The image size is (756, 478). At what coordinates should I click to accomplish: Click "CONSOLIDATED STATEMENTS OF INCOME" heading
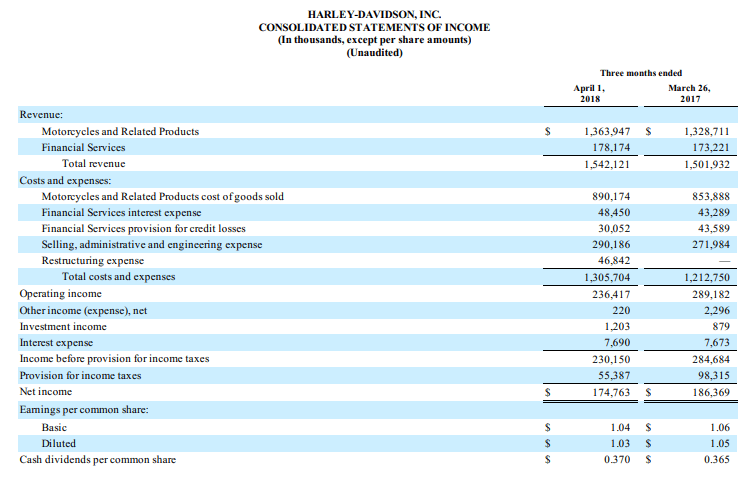point(374,27)
